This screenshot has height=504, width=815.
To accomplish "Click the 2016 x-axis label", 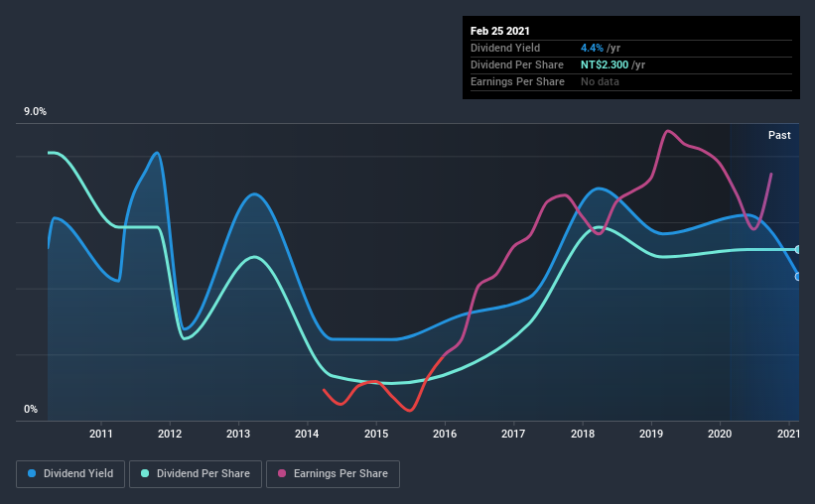I will (445, 434).
